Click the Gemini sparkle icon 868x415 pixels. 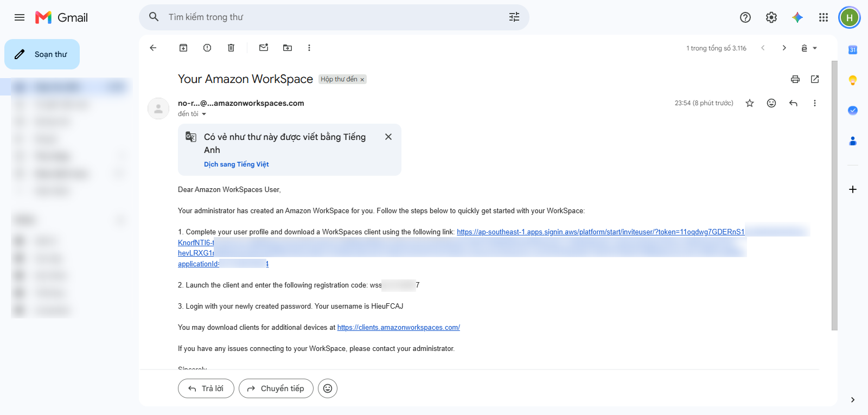point(797,17)
